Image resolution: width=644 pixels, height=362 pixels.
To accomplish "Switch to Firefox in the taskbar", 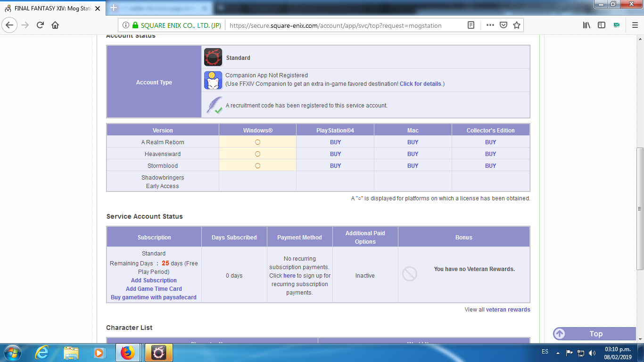I will coord(128,353).
